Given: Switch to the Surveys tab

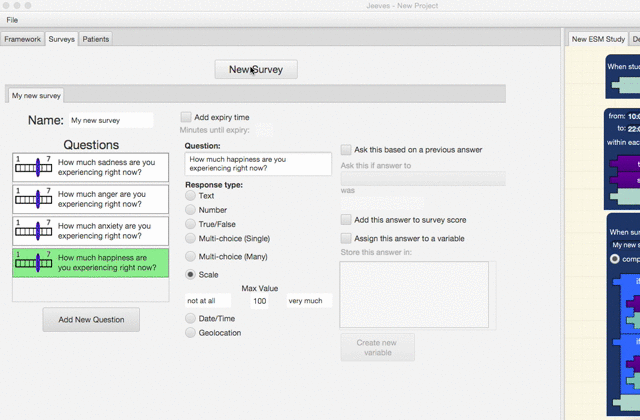Looking at the screenshot, I should pos(62,39).
